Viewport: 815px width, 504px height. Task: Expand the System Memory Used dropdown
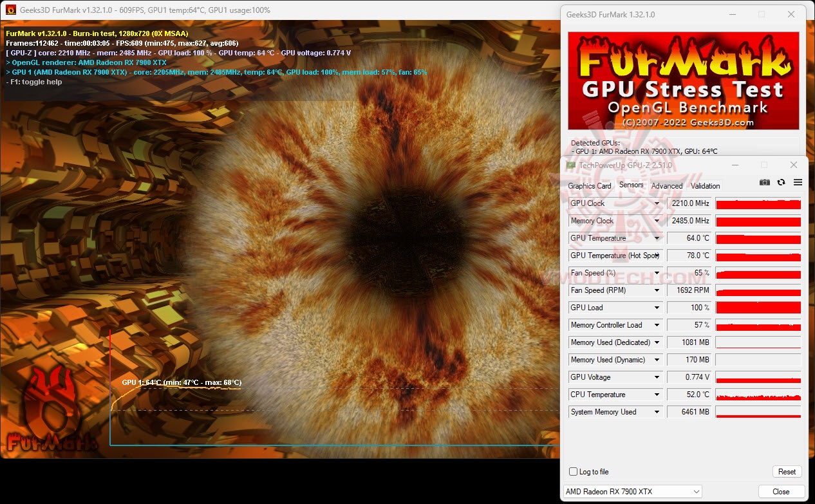click(x=657, y=412)
